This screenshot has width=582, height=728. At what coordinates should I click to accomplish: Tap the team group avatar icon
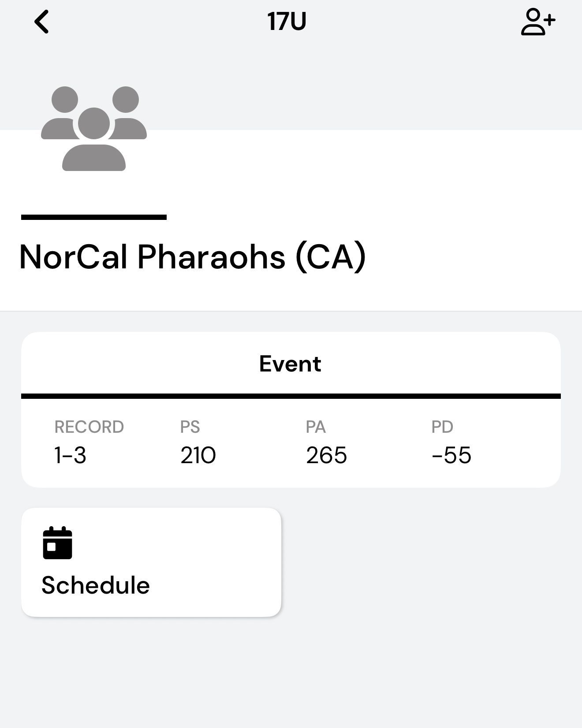(94, 128)
